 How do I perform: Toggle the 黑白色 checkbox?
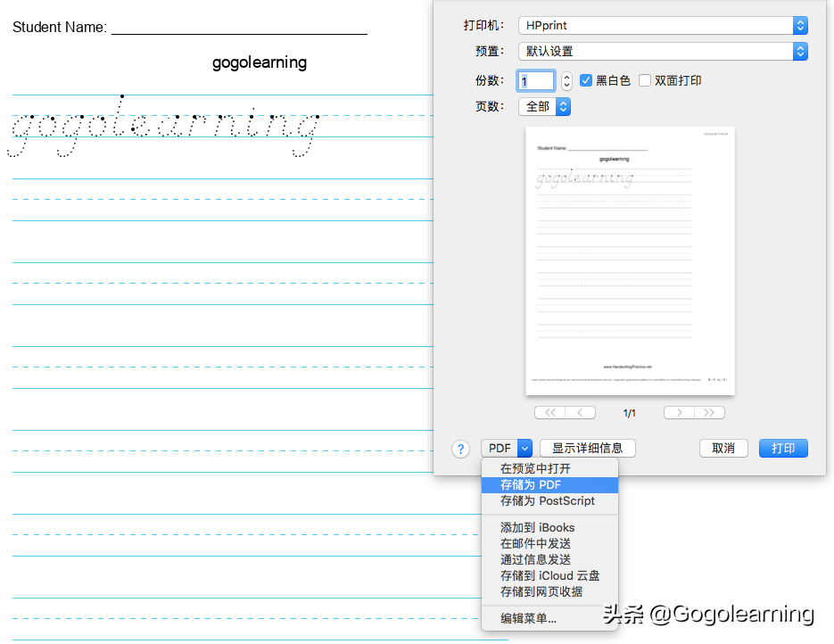(x=586, y=80)
